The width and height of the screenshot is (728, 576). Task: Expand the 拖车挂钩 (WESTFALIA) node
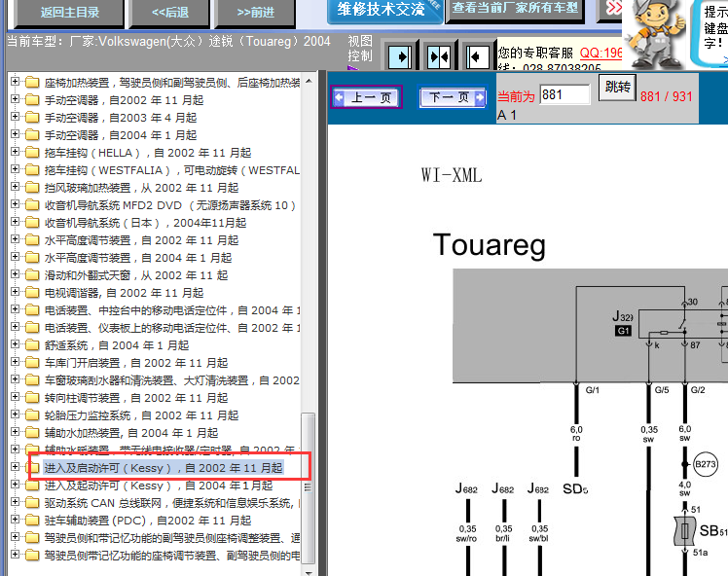point(15,169)
